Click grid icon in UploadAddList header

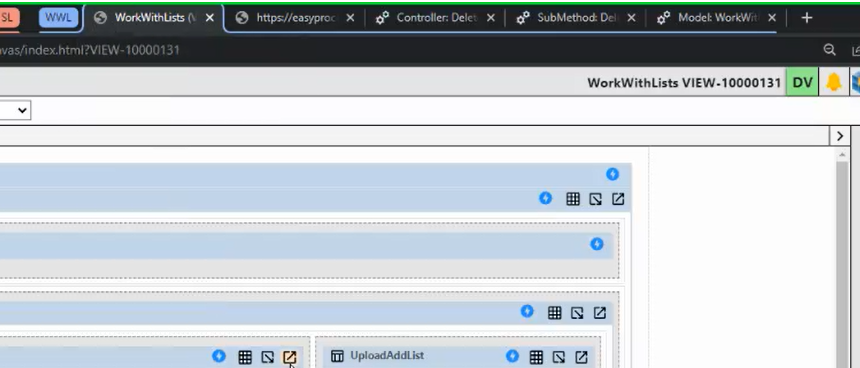536,358
